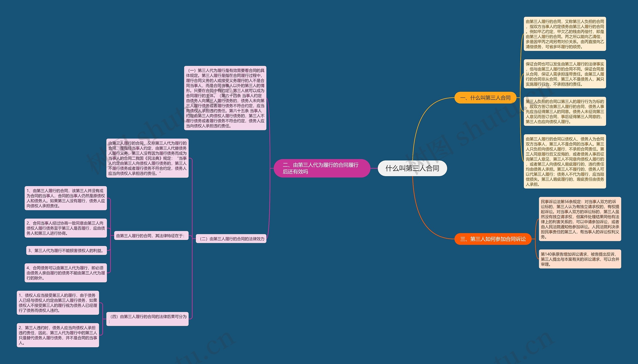Image resolution: width=638 pixels, height=364 pixels.
Task: Select the note beginning 第140条原告增加诉讼请求
Action: 580,259
